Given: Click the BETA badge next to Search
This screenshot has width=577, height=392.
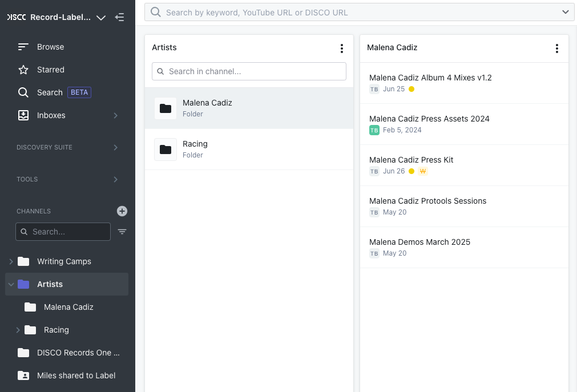Looking at the screenshot, I should [79, 92].
